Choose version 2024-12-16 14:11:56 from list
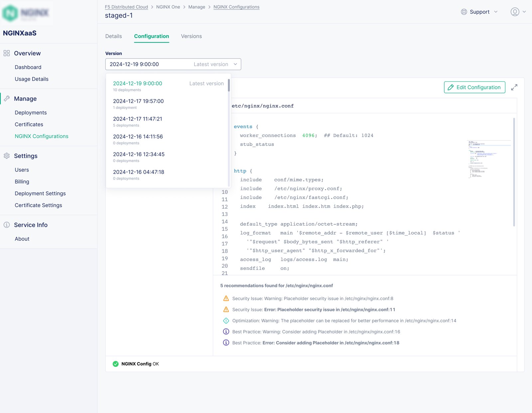532x413 pixels. click(138, 137)
